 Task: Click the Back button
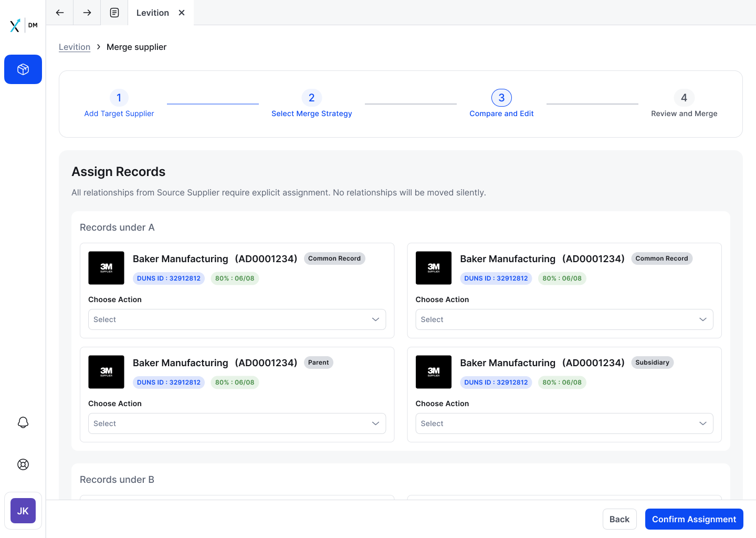pyautogui.click(x=619, y=519)
